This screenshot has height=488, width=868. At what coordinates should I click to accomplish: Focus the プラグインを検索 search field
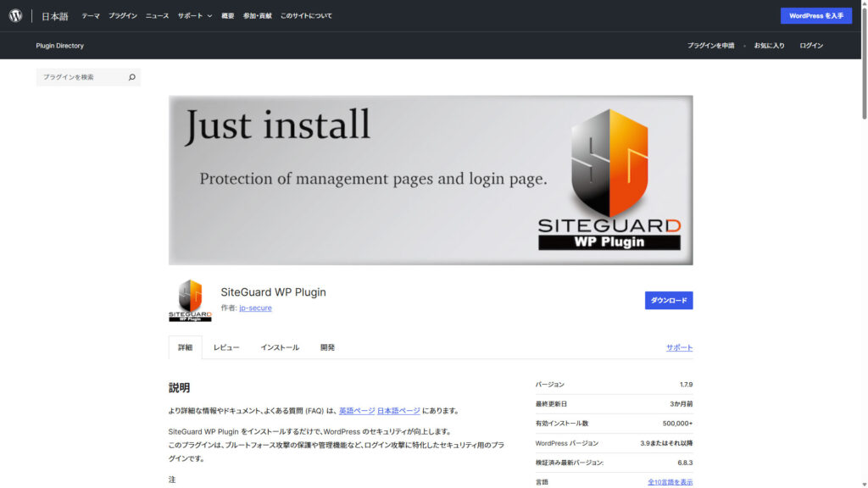(81, 77)
